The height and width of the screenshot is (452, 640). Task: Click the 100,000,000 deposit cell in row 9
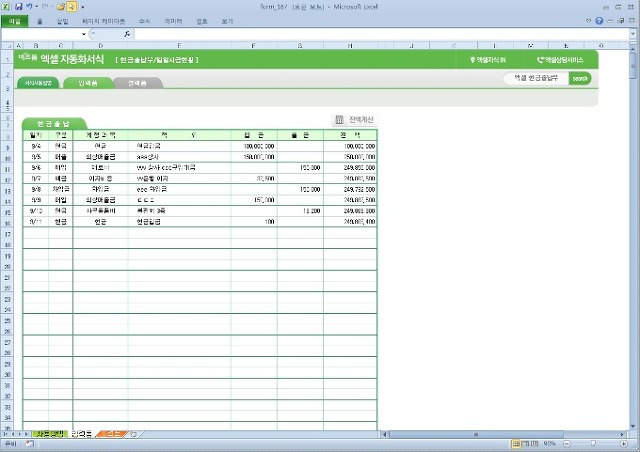254,146
